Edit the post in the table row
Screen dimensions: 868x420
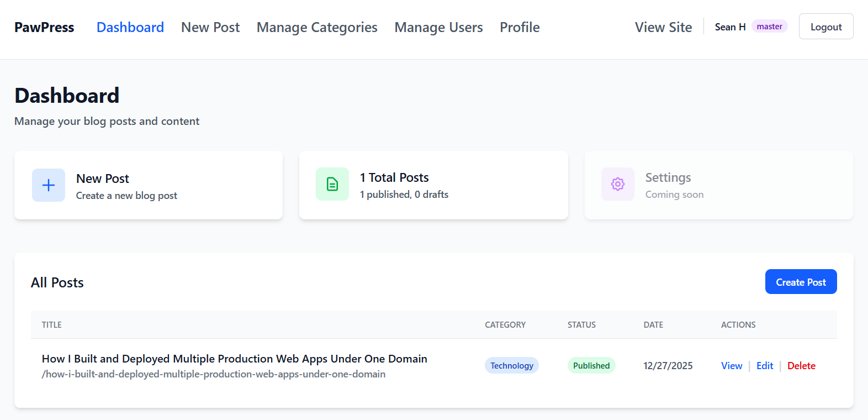pyautogui.click(x=765, y=366)
